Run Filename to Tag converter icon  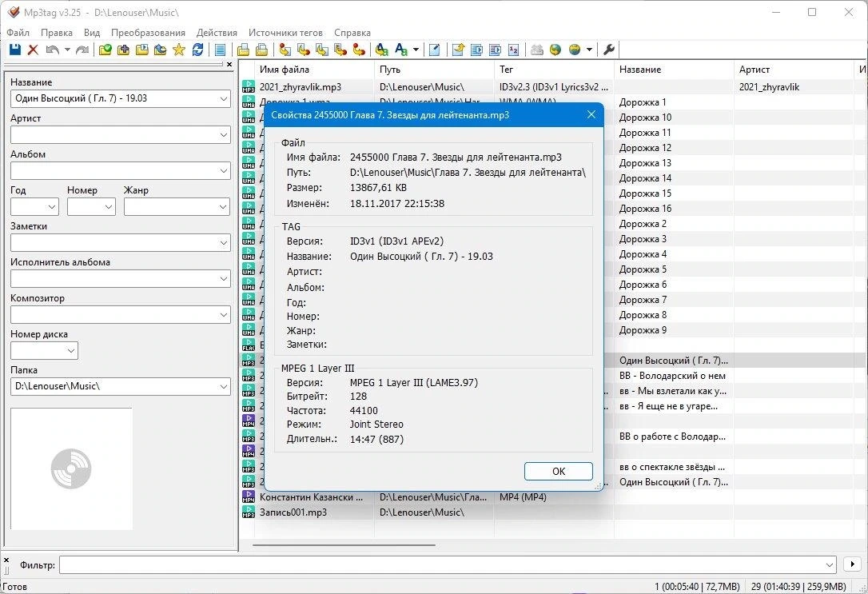click(304, 50)
